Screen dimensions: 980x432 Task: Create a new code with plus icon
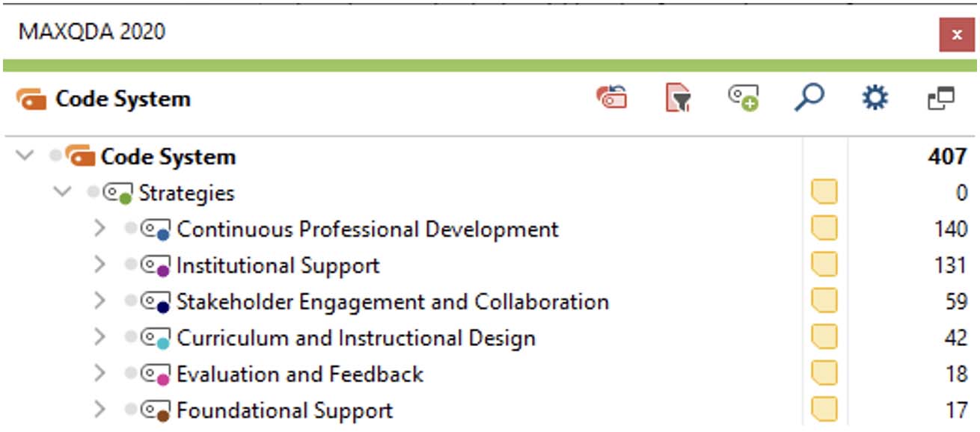point(744,99)
